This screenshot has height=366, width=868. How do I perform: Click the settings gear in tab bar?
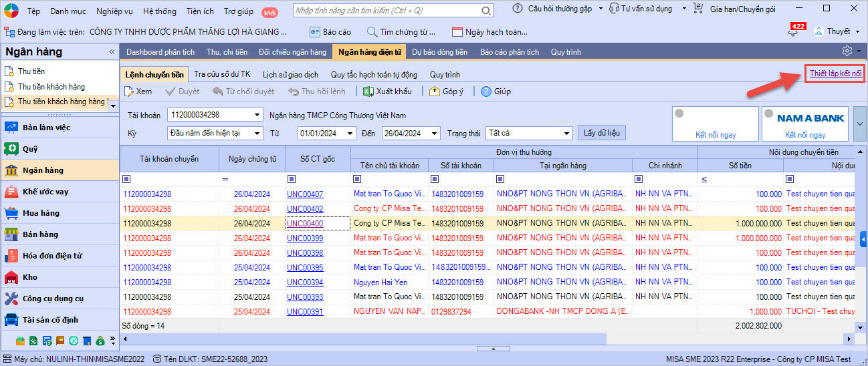click(847, 51)
